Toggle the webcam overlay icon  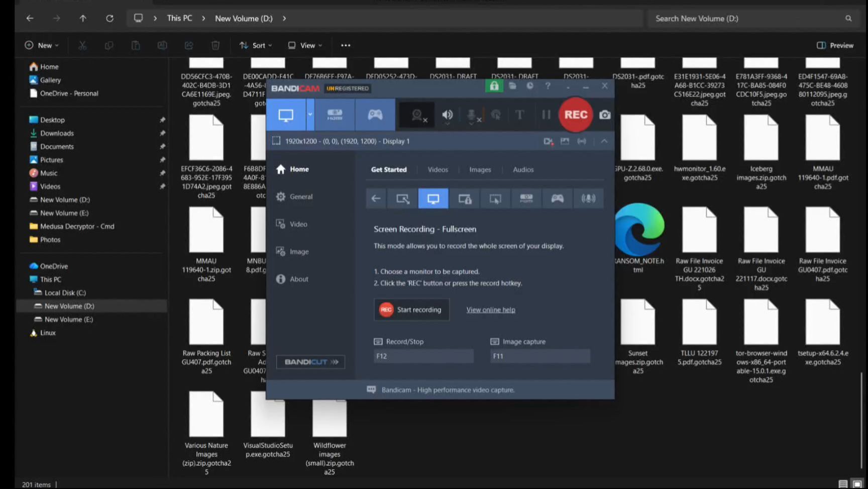click(x=417, y=115)
